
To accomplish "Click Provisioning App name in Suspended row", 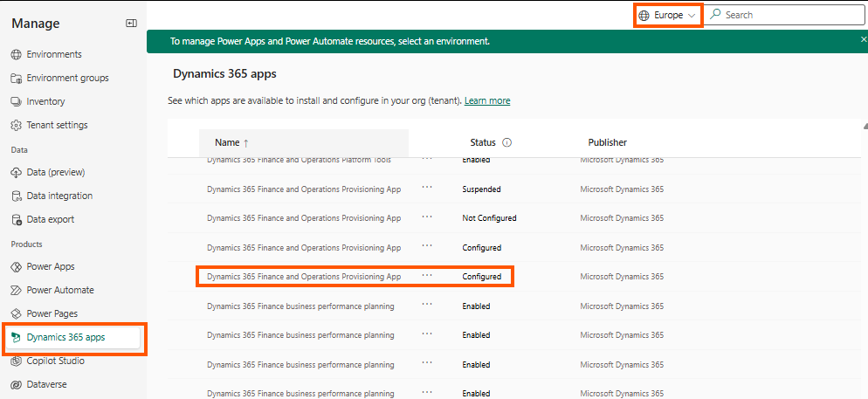I will pos(304,189).
